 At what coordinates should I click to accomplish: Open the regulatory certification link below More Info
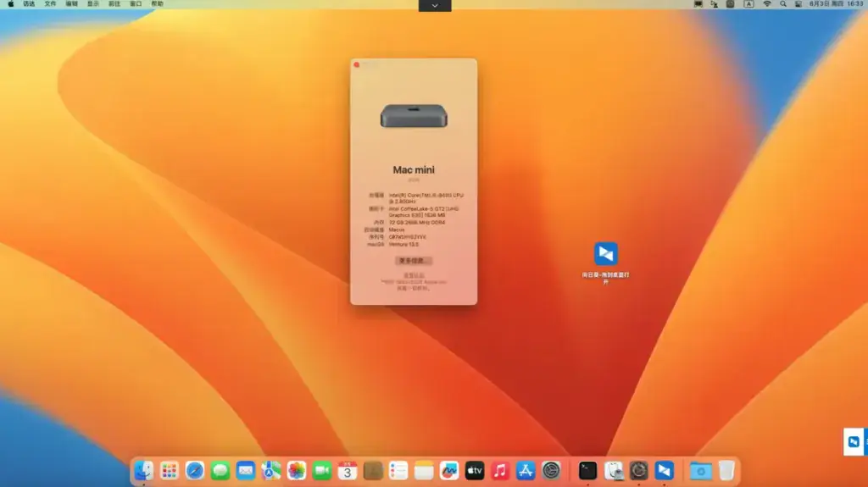coord(414,275)
